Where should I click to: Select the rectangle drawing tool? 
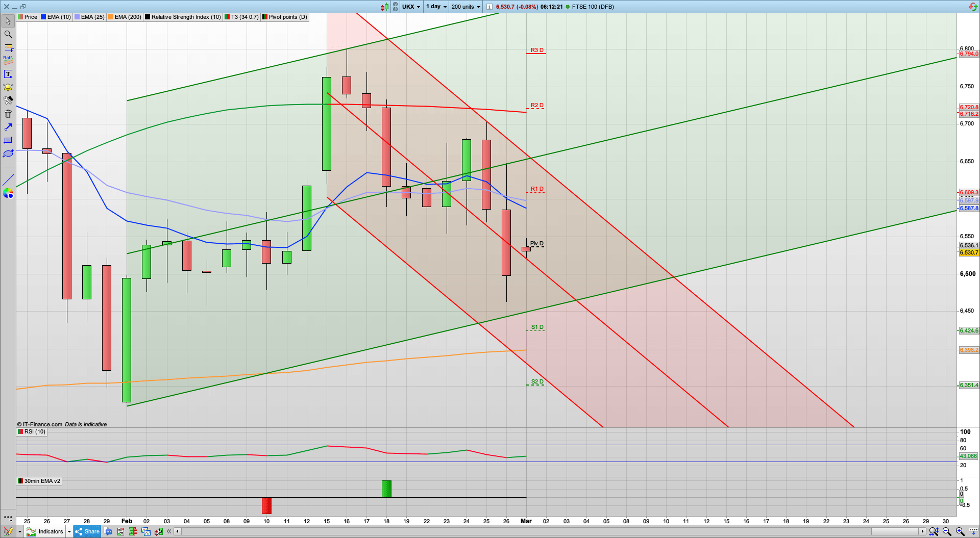tap(8, 140)
